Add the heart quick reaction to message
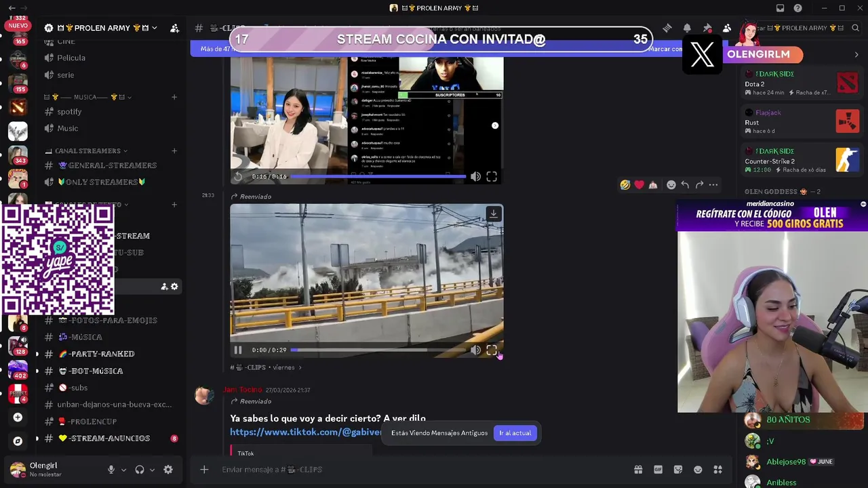The image size is (868, 488). point(639,184)
